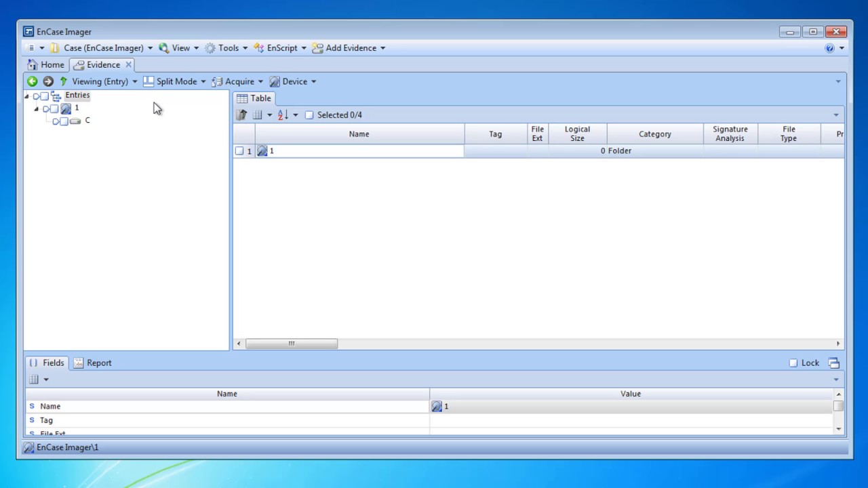Screen dimensions: 868x488
Task: Click the Entries tree root icon
Action: click(56, 96)
